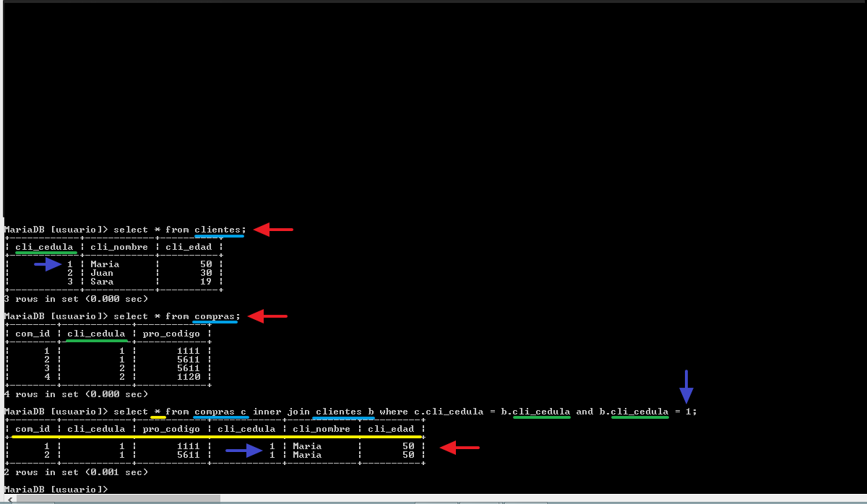Click the word compras in the second select query
This screenshot has height=504, width=867.
click(215, 316)
